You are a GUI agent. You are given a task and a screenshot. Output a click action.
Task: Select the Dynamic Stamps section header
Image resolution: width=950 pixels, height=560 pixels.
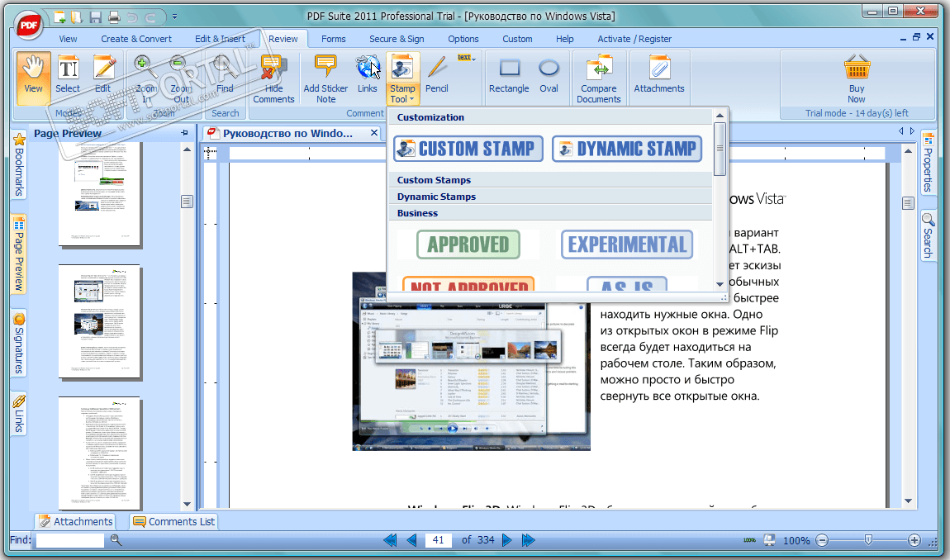[550, 197]
